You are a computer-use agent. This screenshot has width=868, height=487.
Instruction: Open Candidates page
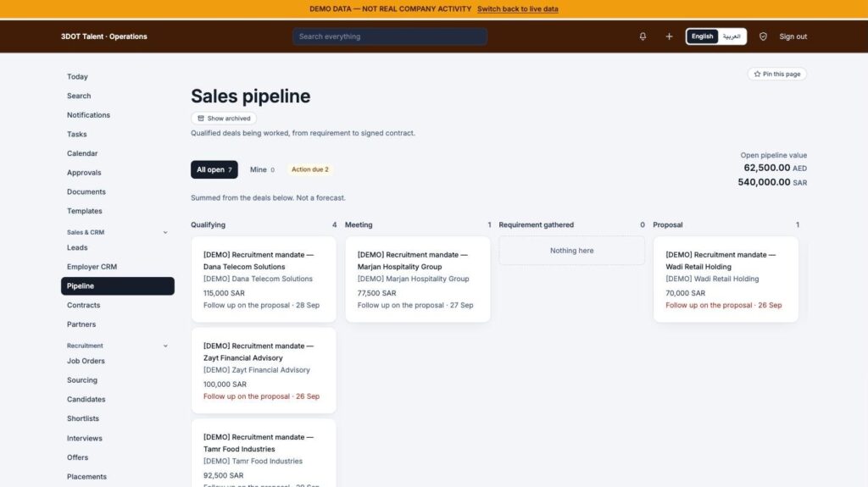coord(117,399)
